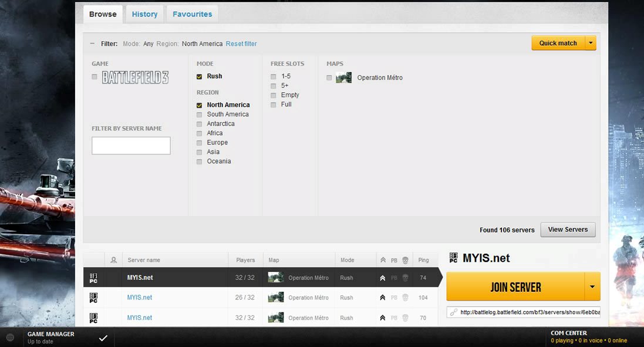Focus the filter by server name field

[x=131, y=146]
